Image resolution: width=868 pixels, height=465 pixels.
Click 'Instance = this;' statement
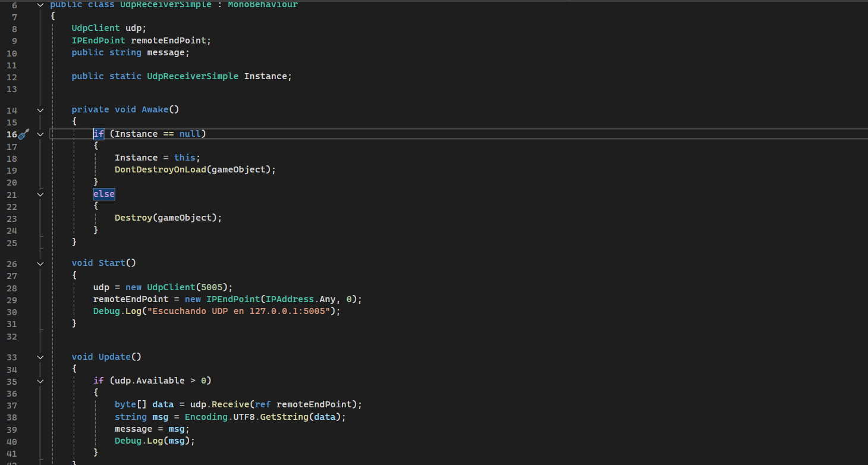pos(158,158)
